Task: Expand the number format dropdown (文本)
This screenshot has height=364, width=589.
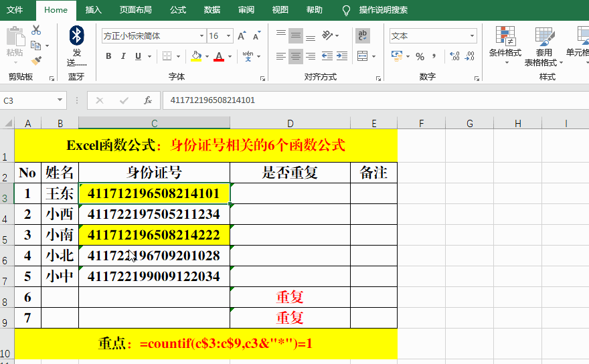Action: [472, 36]
